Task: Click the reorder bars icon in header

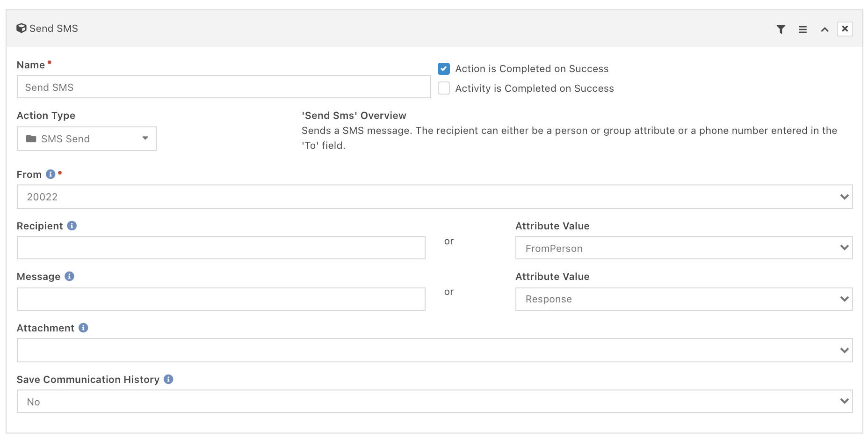Action: 803,29
